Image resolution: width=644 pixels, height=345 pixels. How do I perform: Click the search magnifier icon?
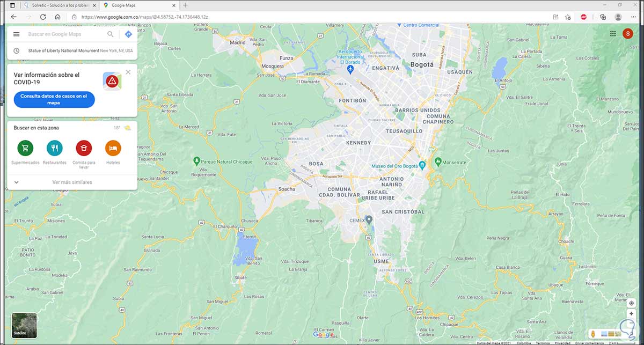pos(111,34)
